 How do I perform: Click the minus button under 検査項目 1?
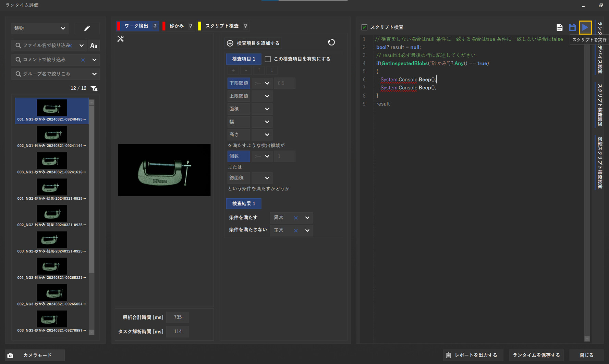coord(246,71)
